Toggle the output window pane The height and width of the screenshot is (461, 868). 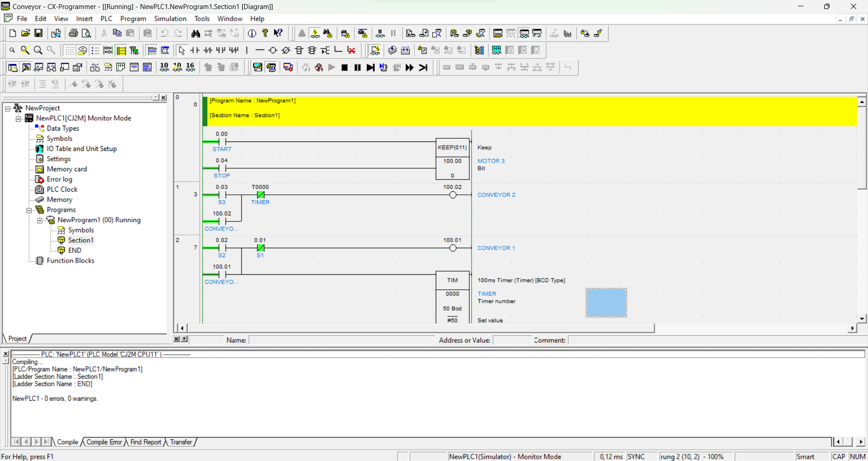[26, 67]
